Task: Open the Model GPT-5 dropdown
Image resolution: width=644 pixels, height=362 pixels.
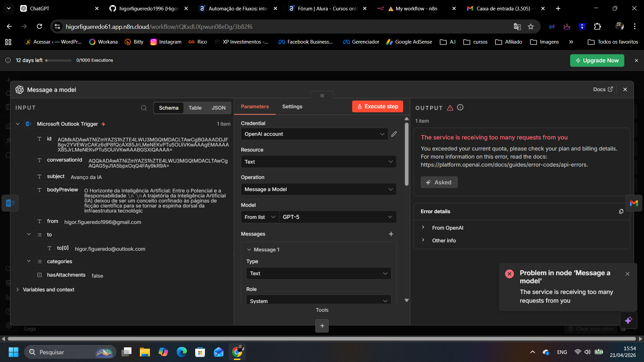Action: click(x=337, y=217)
